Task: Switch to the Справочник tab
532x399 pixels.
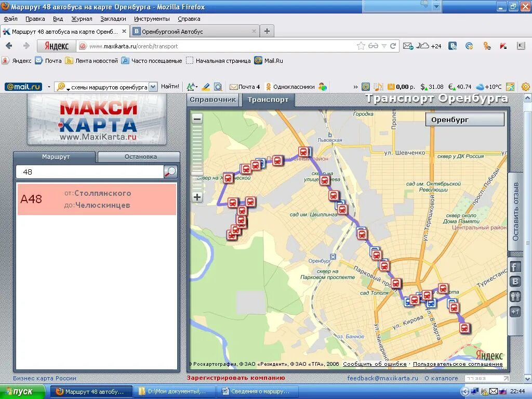Action: 212,100
